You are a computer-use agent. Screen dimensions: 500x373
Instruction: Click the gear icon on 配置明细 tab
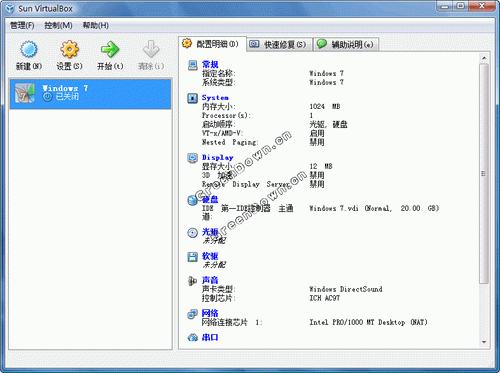187,43
